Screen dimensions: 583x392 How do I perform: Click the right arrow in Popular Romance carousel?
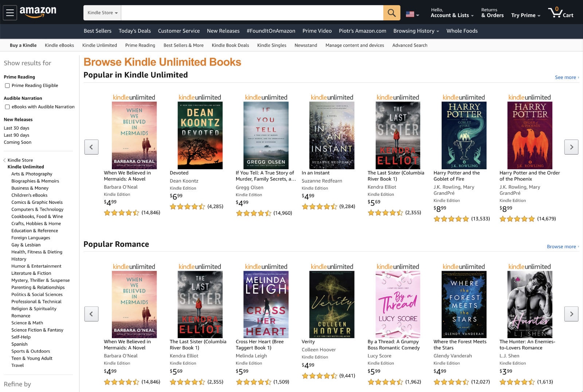(571, 313)
